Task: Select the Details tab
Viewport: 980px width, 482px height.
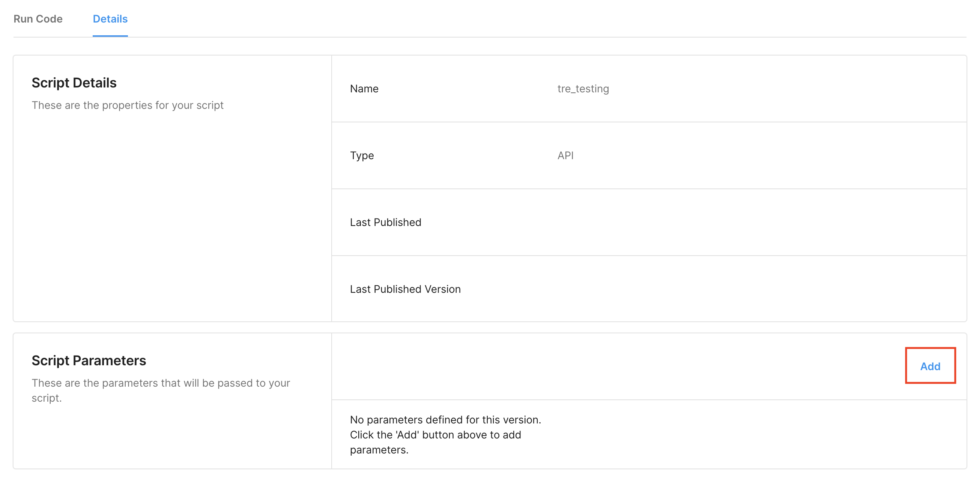Action: pos(110,19)
